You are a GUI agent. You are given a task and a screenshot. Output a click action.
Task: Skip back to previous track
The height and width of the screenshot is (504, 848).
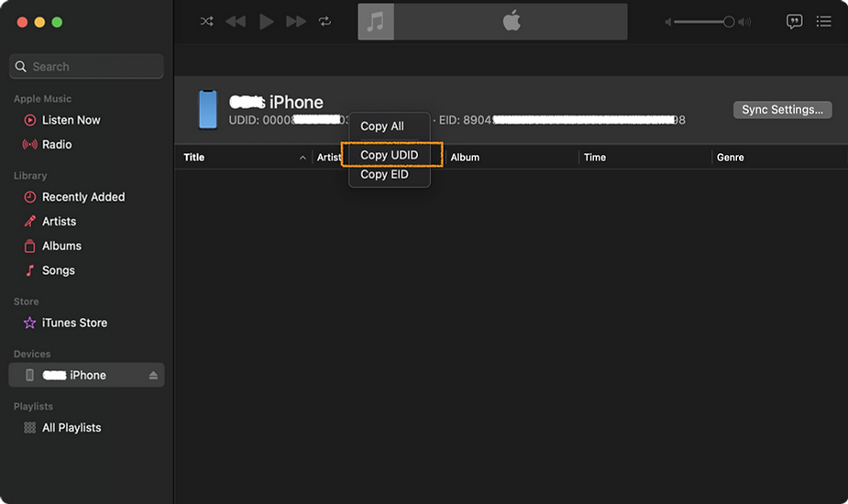click(x=236, y=22)
